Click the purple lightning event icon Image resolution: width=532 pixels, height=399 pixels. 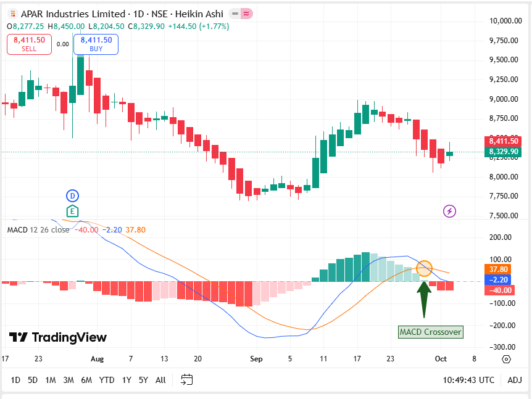point(450,212)
